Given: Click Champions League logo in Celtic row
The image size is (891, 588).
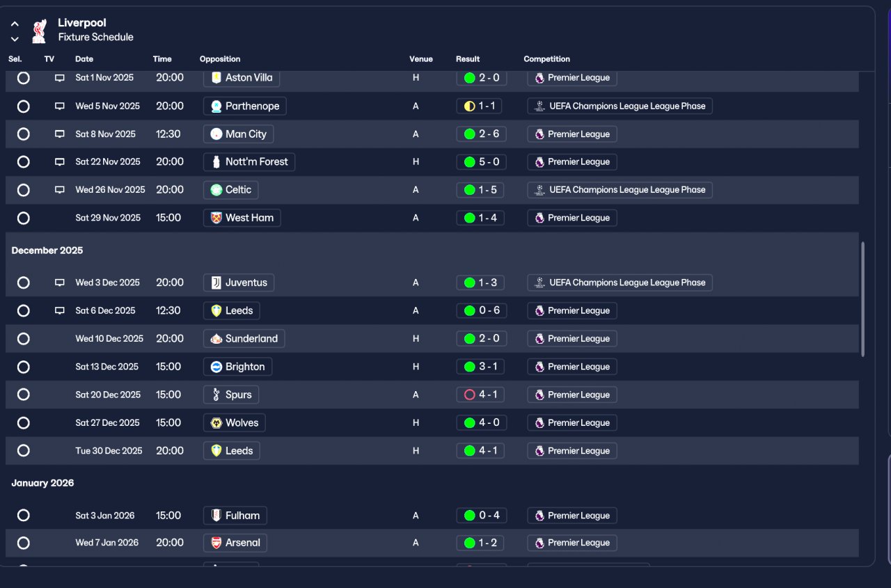Looking at the screenshot, I should [x=539, y=190].
